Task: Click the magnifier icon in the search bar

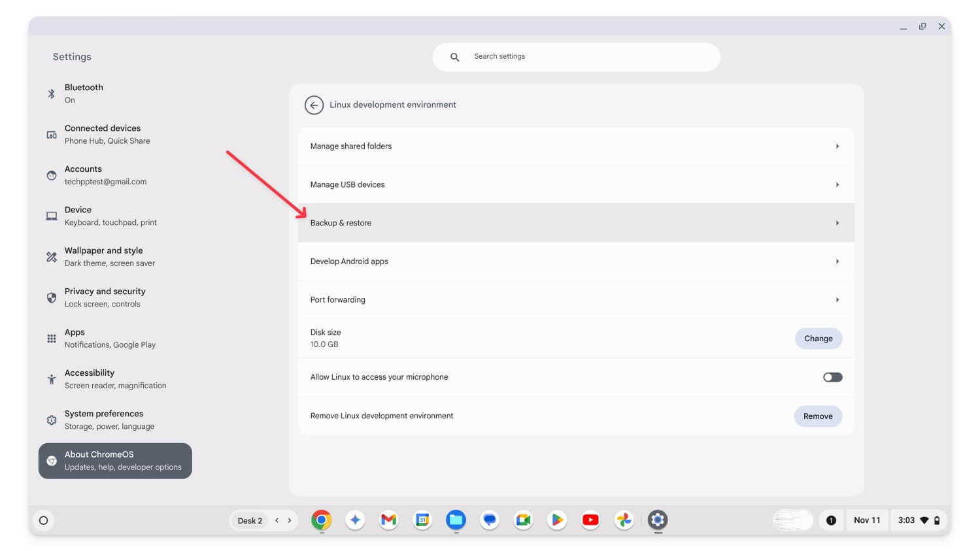Action: point(454,57)
